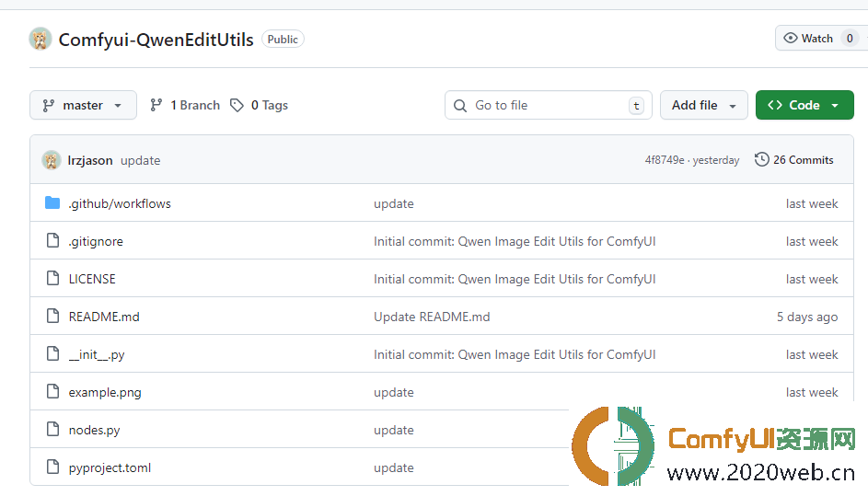Open 'update' commit message for pyproject.toml

pyautogui.click(x=394, y=467)
